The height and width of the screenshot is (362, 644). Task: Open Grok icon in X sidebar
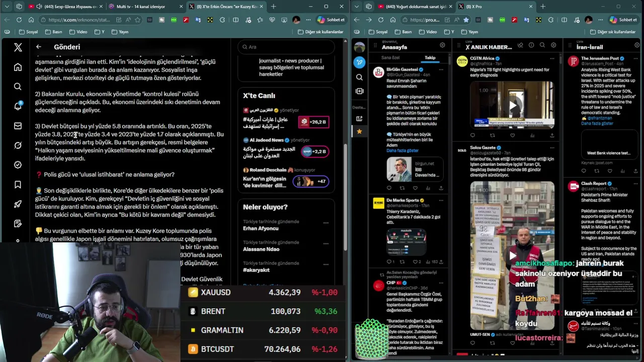(18, 145)
